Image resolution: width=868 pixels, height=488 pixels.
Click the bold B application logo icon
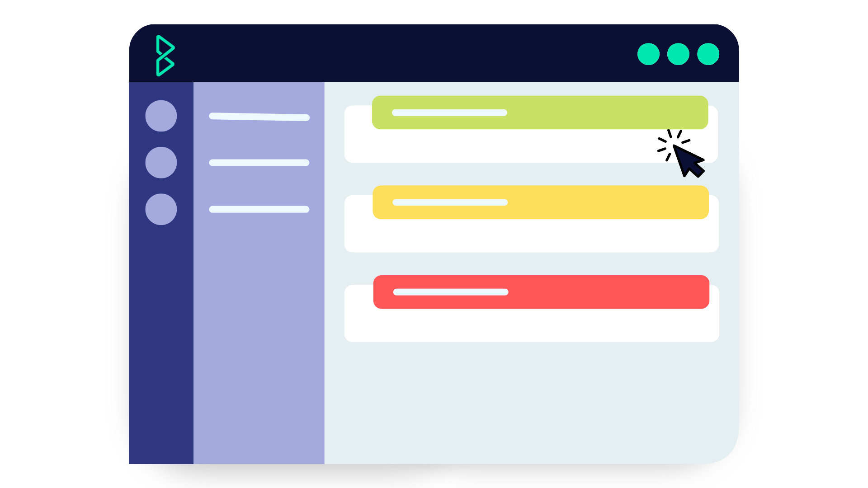[165, 55]
